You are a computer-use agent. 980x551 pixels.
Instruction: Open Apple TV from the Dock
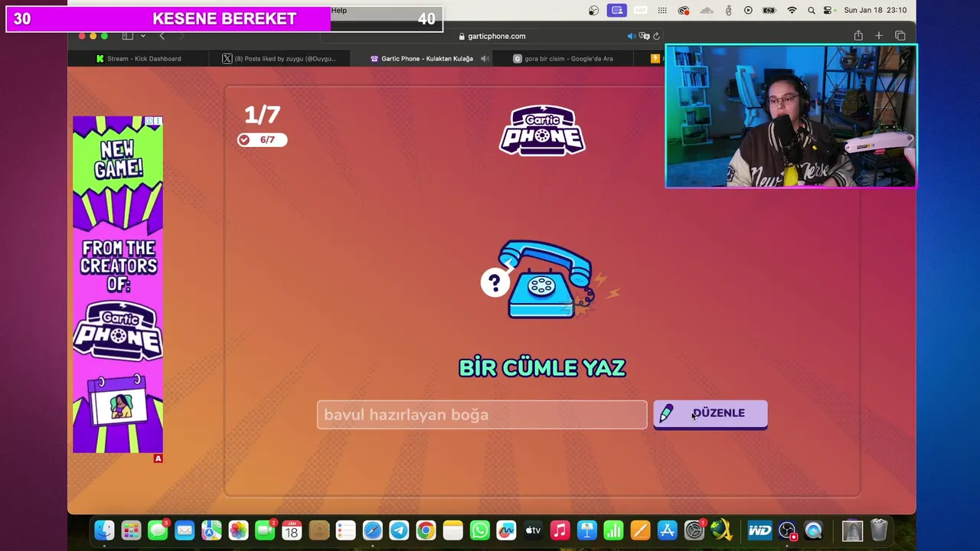click(533, 530)
